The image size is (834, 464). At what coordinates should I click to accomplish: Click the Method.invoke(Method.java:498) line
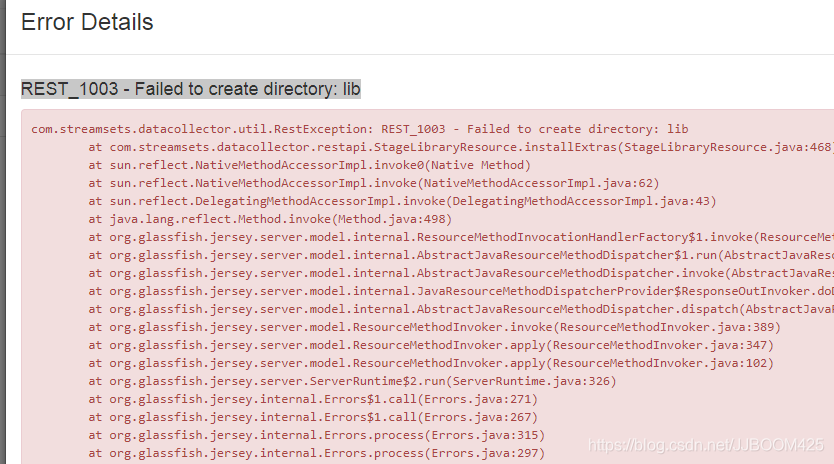[270, 219]
